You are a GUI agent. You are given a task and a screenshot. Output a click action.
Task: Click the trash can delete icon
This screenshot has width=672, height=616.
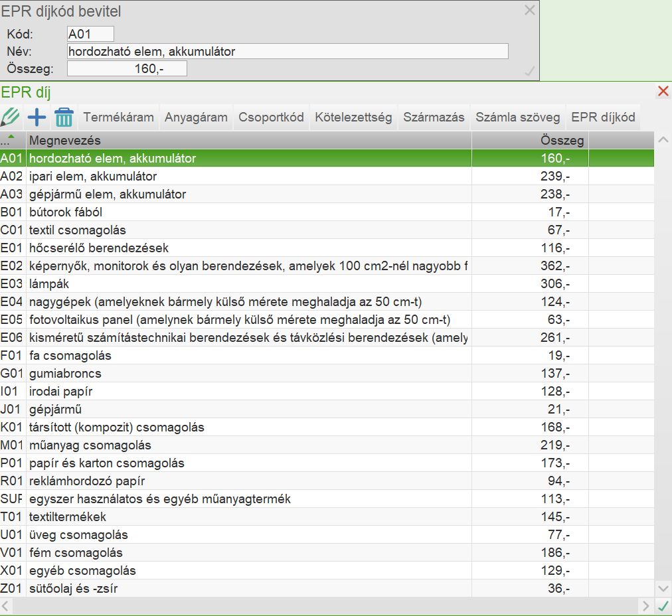tap(64, 117)
